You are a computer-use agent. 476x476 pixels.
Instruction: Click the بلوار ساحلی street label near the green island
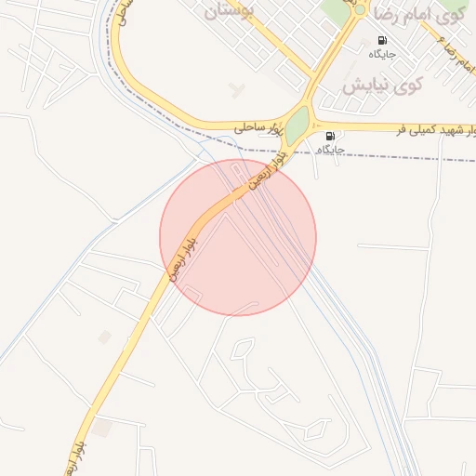click(x=258, y=128)
